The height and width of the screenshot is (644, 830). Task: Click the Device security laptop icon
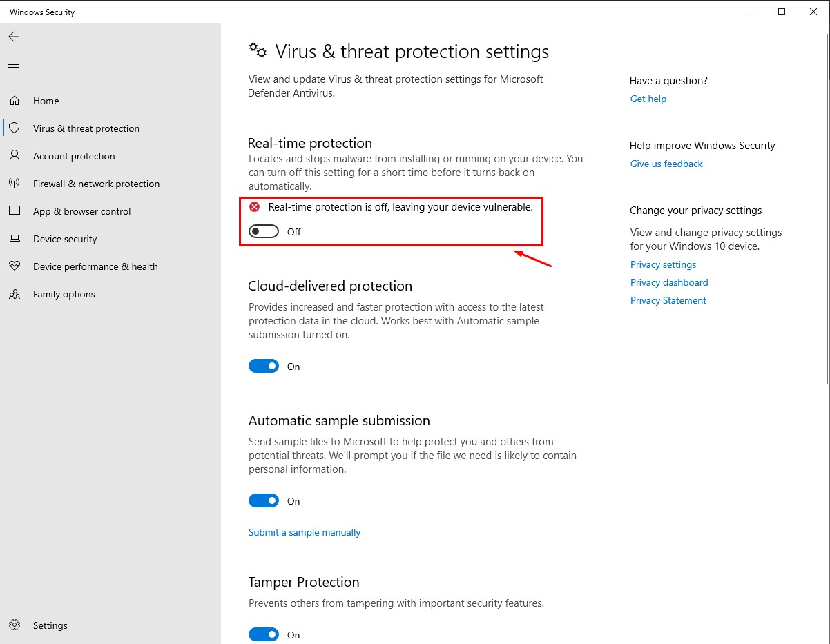(15, 239)
